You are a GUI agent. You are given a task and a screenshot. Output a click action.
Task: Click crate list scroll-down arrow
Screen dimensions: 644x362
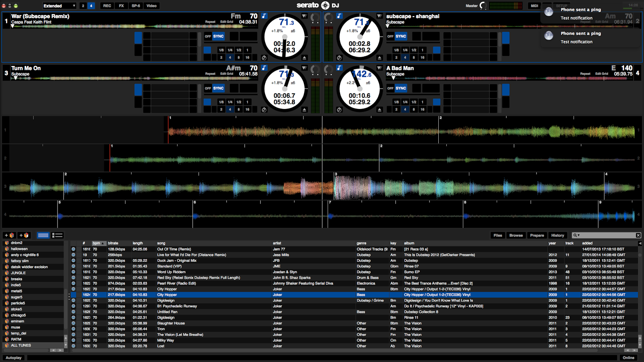pos(66,345)
